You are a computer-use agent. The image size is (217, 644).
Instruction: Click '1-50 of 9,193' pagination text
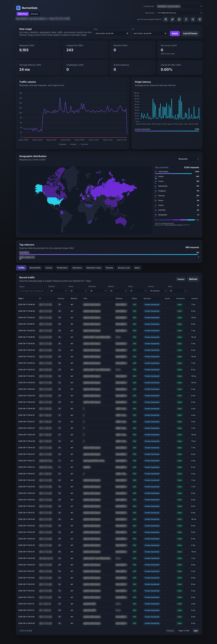pyautogui.click(x=26, y=631)
